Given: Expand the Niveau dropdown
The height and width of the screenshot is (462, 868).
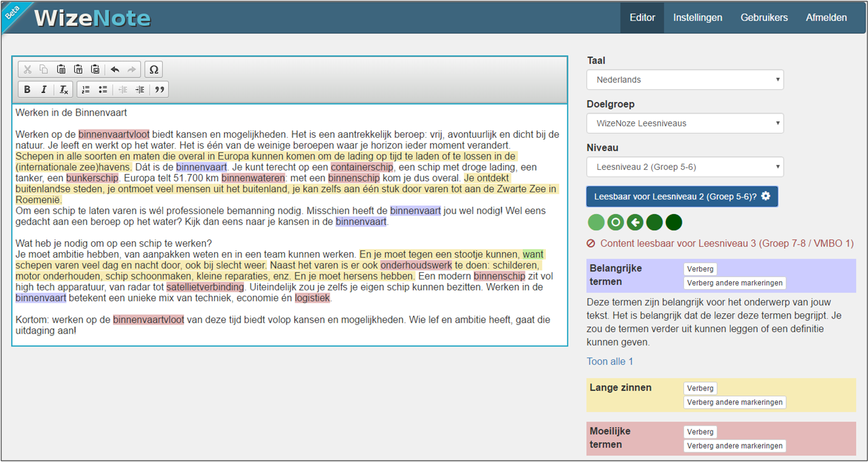Looking at the screenshot, I should point(685,167).
